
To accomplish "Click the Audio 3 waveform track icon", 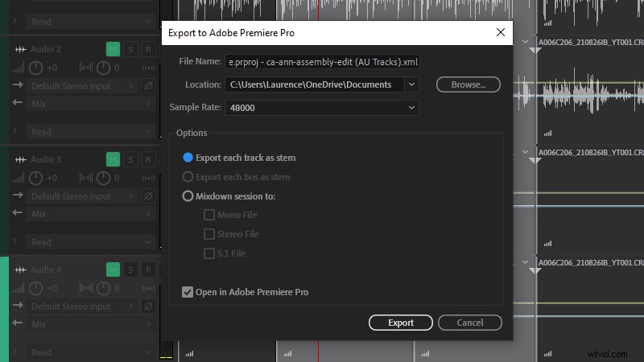I will [x=21, y=159].
